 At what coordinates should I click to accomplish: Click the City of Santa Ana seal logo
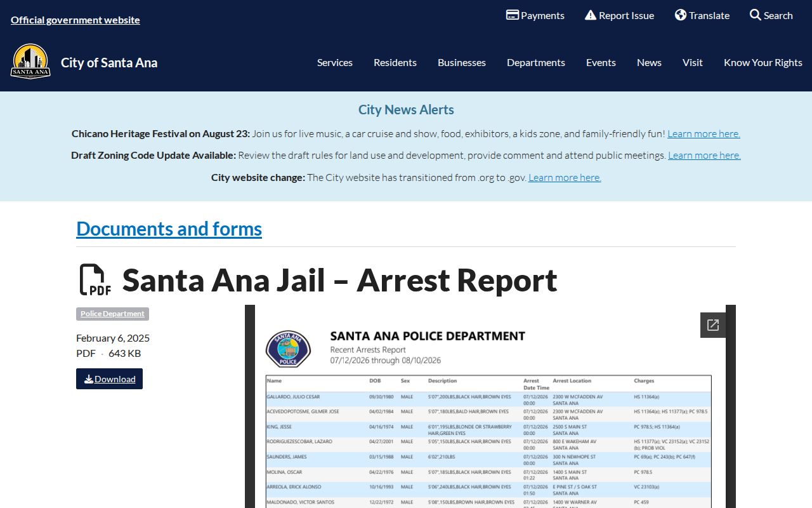pos(30,62)
